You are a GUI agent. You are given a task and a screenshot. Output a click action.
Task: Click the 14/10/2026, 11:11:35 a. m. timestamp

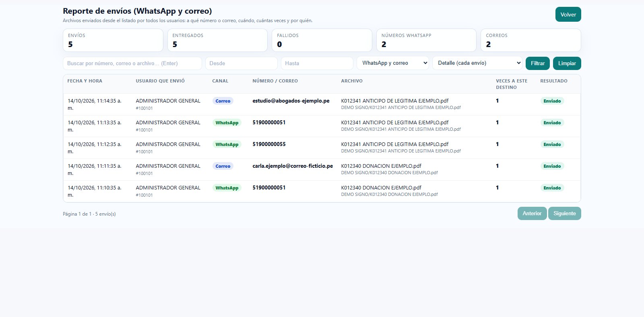pos(95,169)
